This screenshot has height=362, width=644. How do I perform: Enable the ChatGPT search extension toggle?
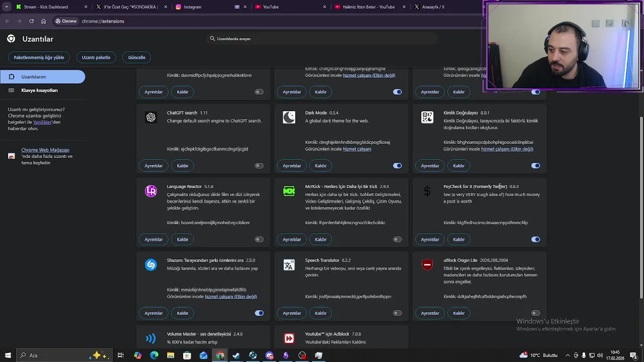259,165
